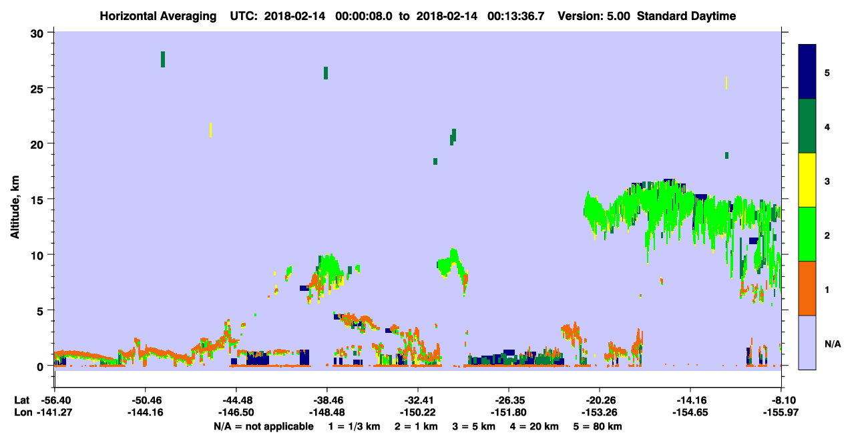Click the 'Lat' row label
Screen dimensions: 868x445
click(x=21, y=400)
